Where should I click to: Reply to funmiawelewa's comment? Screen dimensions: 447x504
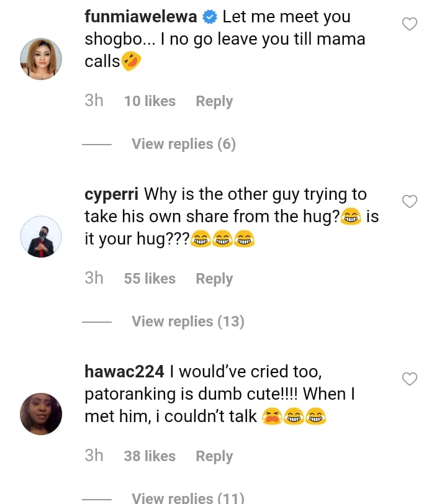click(x=214, y=101)
